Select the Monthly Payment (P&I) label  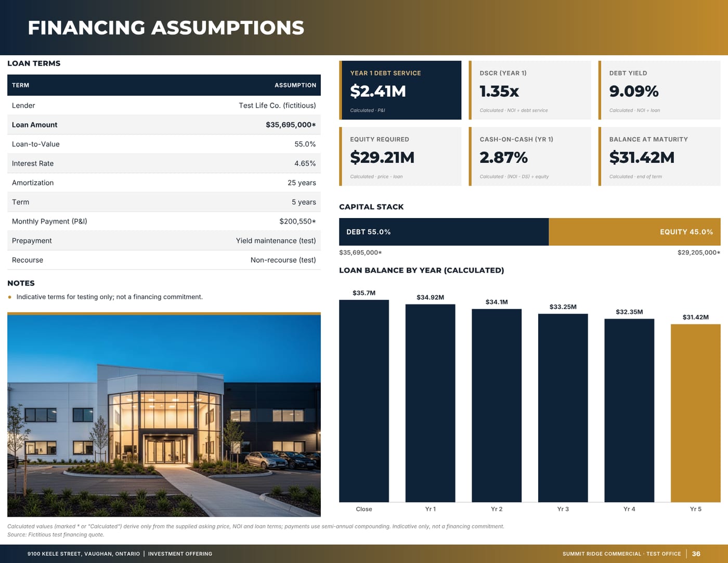click(x=49, y=221)
